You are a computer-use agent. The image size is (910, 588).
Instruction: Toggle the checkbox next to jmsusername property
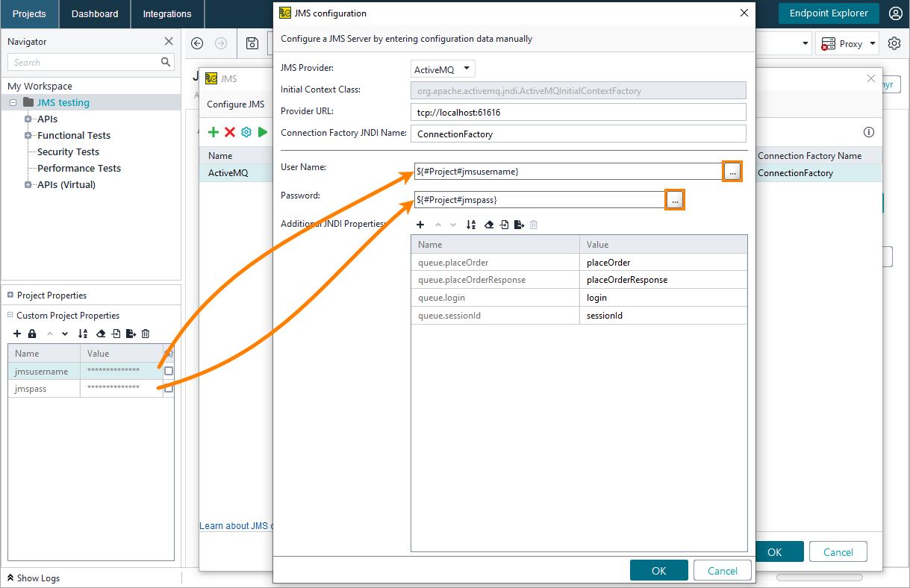[x=170, y=371]
